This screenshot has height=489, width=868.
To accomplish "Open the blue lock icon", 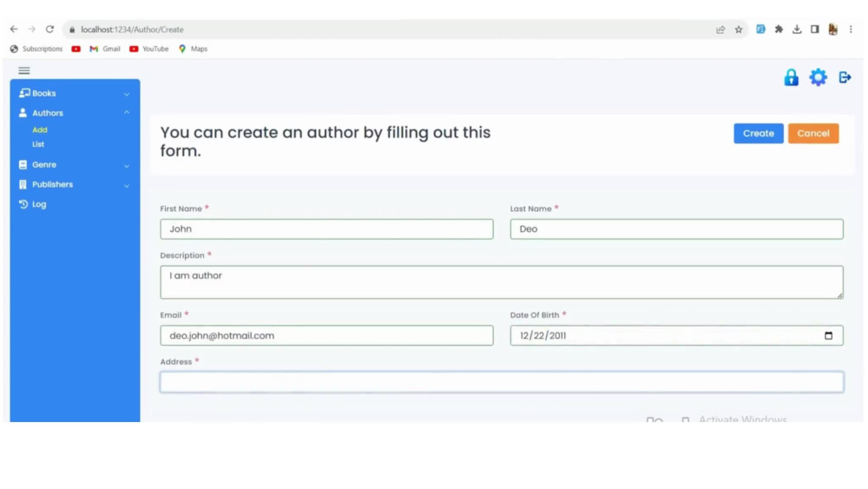I will [x=791, y=77].
